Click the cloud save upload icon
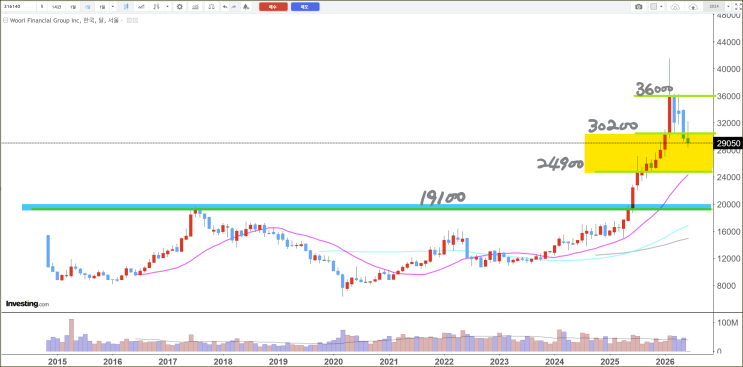 (x=693, y=7)
